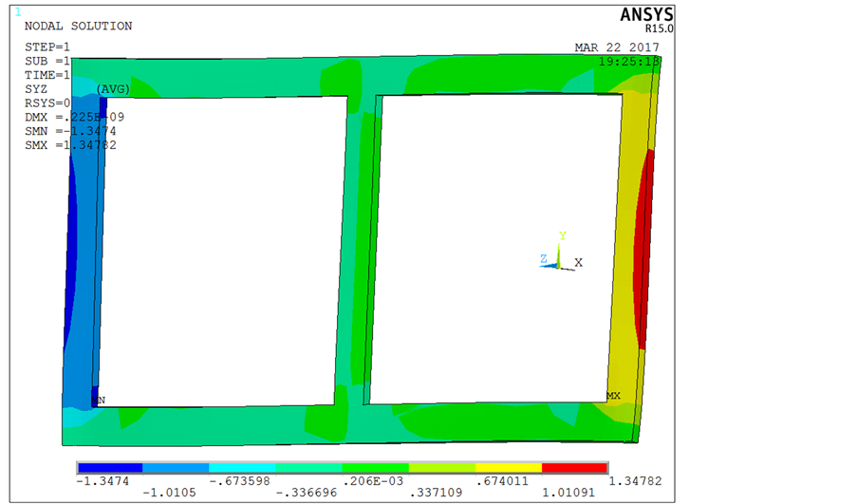
Task: Click the window number 1 in the corner
Action: click(17, 12)
